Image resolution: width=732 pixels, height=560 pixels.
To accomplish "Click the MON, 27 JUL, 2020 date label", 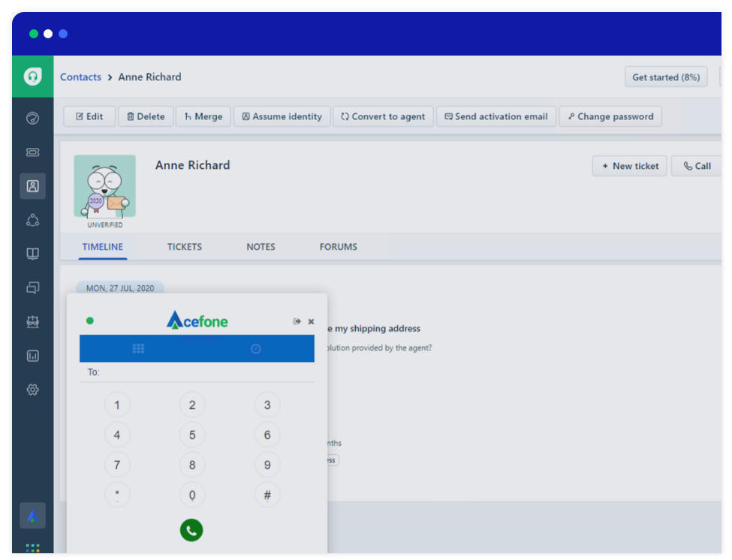I will click(x=120, y=288).
